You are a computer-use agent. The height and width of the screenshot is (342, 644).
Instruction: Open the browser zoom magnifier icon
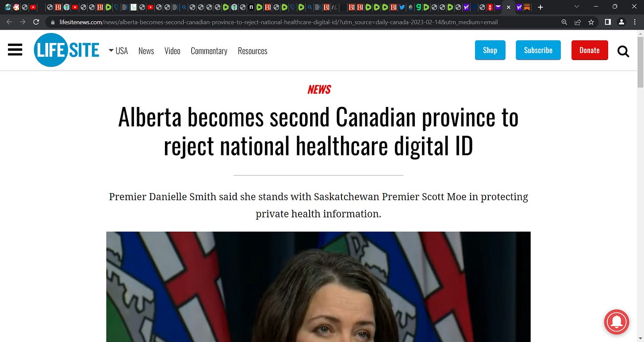coord(564,22)
